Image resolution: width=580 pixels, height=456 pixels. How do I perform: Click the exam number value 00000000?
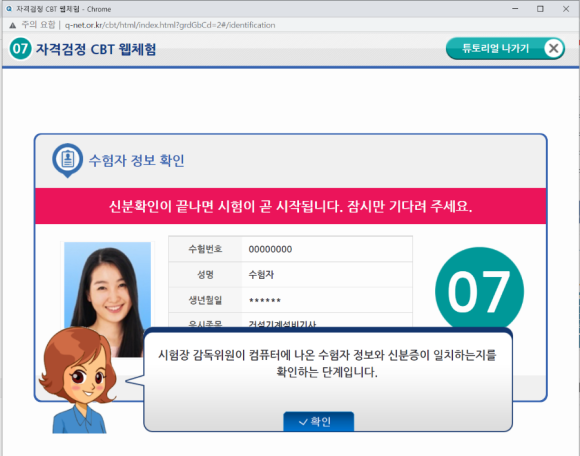tap(270, 249)
